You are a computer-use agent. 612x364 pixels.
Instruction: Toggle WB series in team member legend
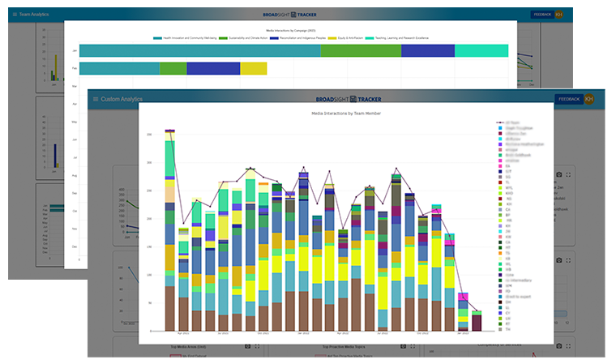tap(504, 269)
